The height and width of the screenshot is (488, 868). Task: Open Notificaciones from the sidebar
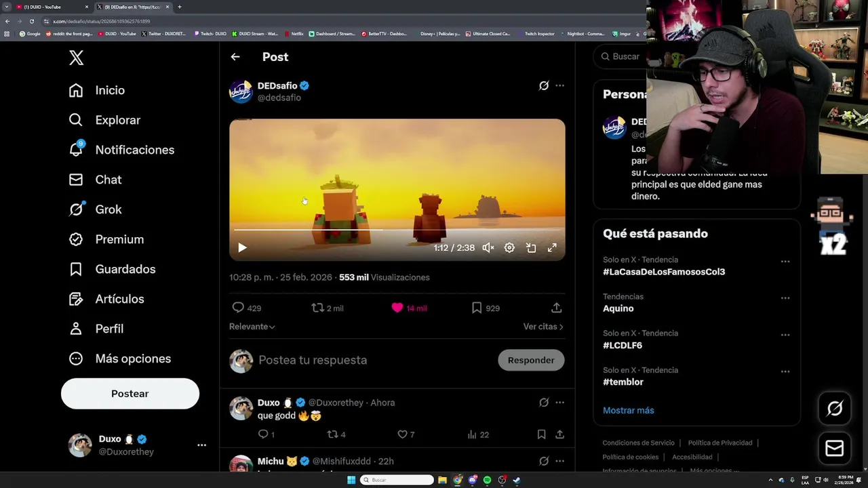pyautogui.click(x=121, y=150)
